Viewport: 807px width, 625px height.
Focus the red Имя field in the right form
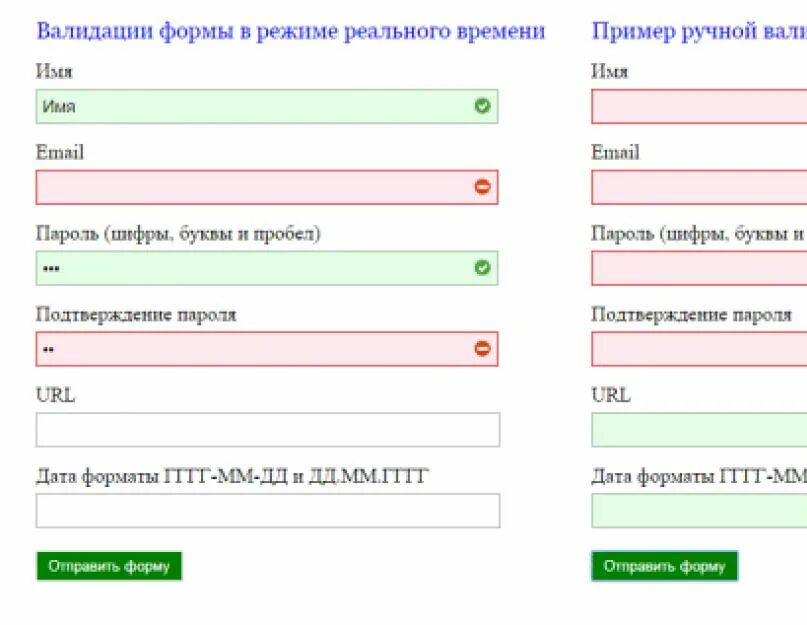point(699,107)
